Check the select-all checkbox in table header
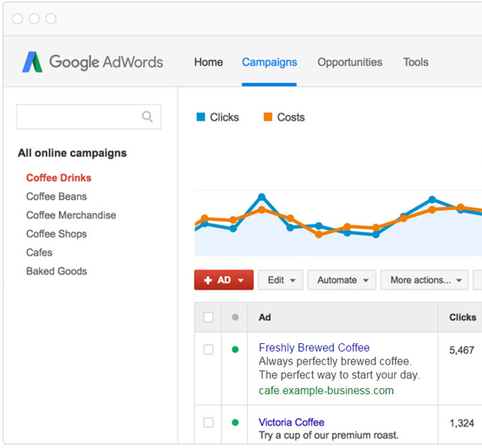This screenshot has height=448, width=482. [x=208, y=317]
